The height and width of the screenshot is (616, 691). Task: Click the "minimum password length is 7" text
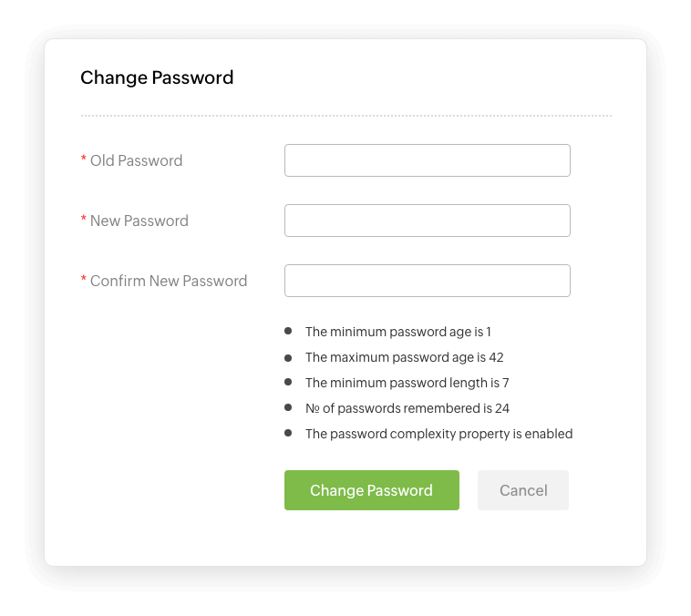coord(407,383)
